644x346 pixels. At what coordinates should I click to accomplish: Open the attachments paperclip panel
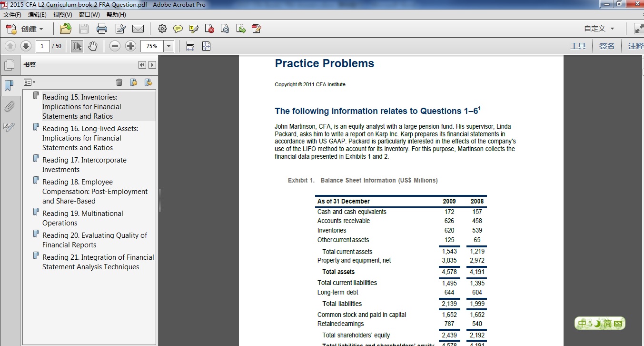9,106
